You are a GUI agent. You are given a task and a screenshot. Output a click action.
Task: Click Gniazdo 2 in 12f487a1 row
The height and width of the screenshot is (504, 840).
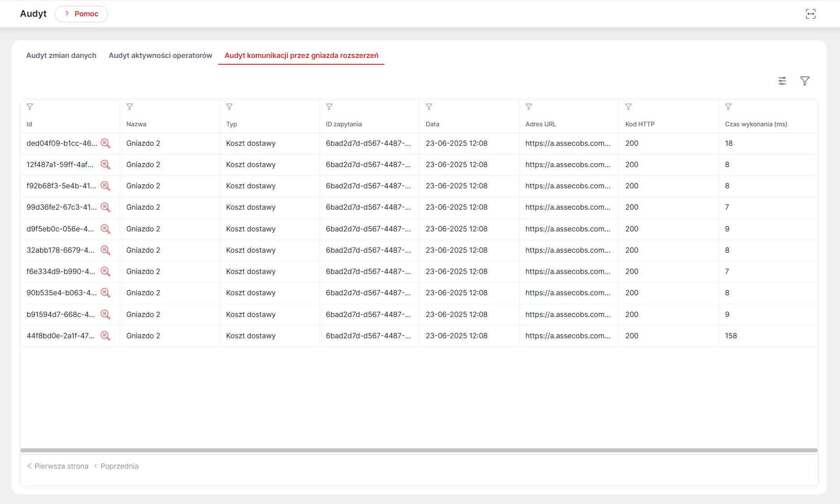coord(143,165)
